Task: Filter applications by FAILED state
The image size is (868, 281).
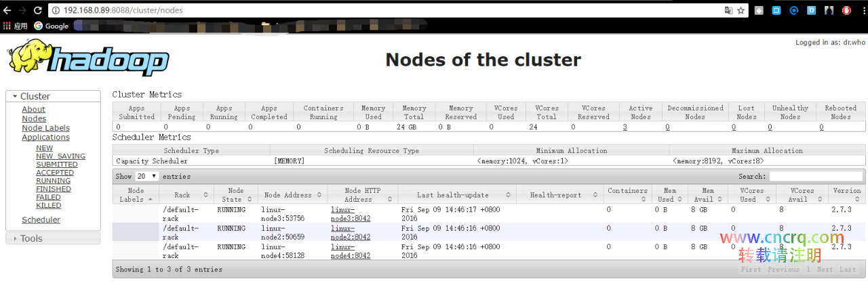Action: click(48, 197)
